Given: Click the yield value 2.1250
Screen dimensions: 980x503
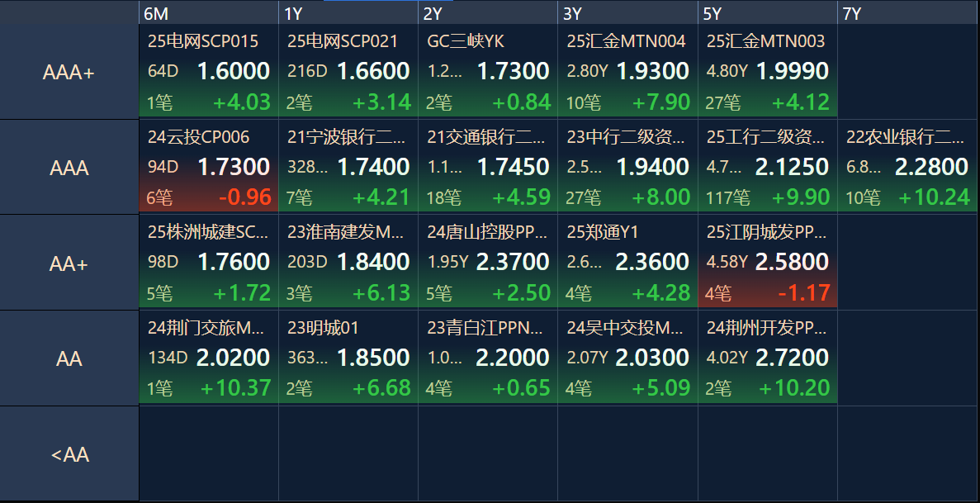Looking at the screenshot, I should coord(793,166).
